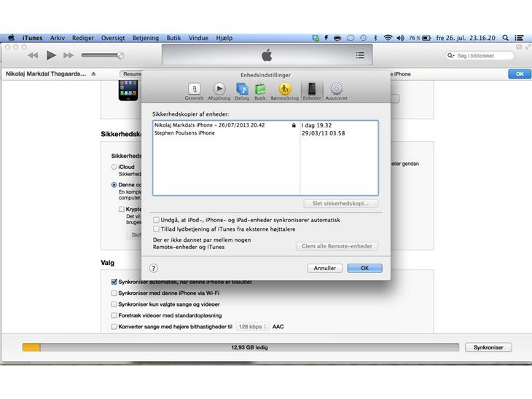Open the Generelt preferences pane
532x399 pixels.
click(x=194, y=90)
